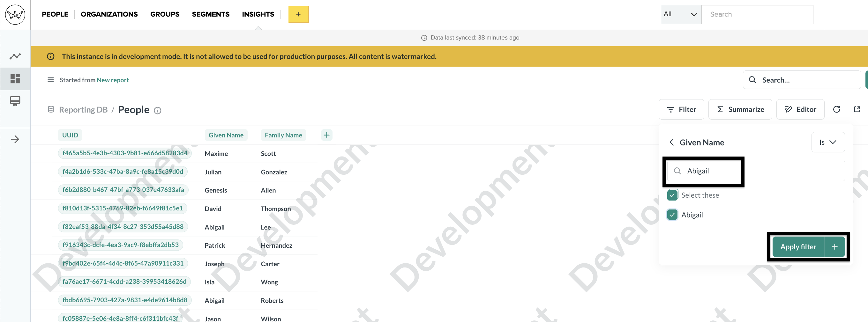Image resolution: width=868 pixels, height=322 pixels.
Task: Switch to the GROUPS tab
Action: (165, 14)
